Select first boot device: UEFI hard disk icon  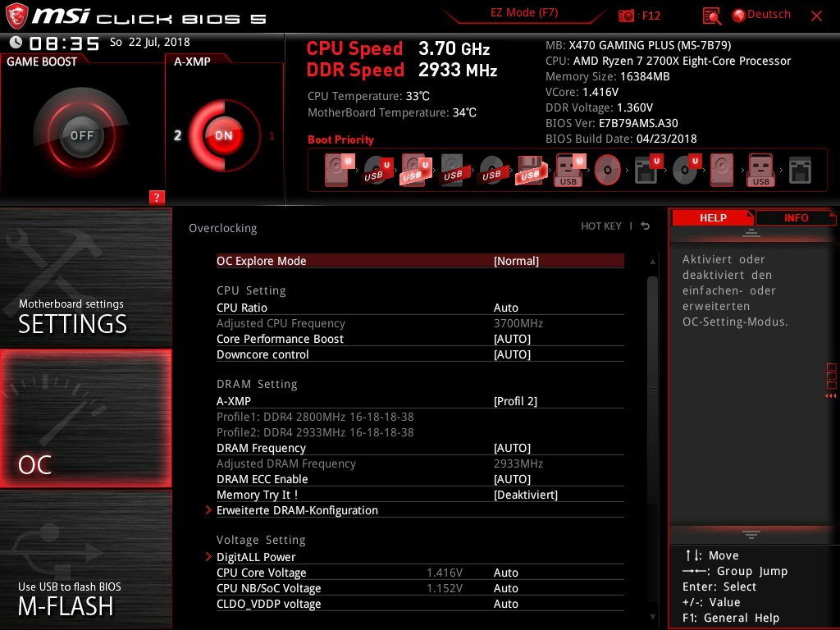coord(339,171)
